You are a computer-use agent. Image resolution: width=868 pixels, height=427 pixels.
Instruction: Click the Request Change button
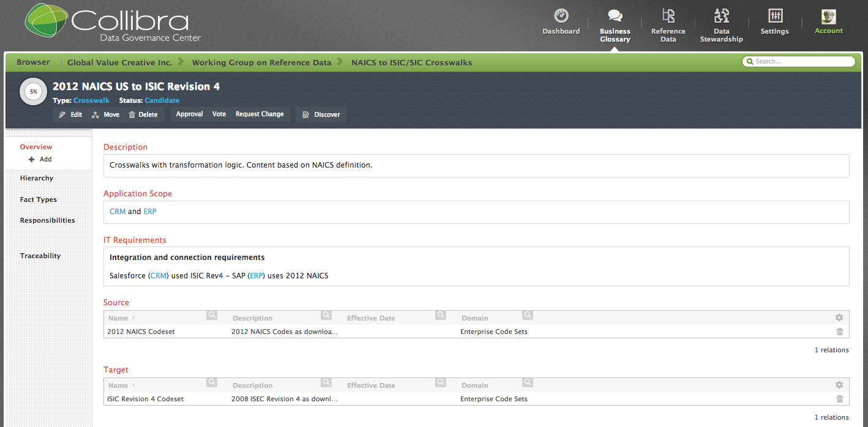coord(260,114)
